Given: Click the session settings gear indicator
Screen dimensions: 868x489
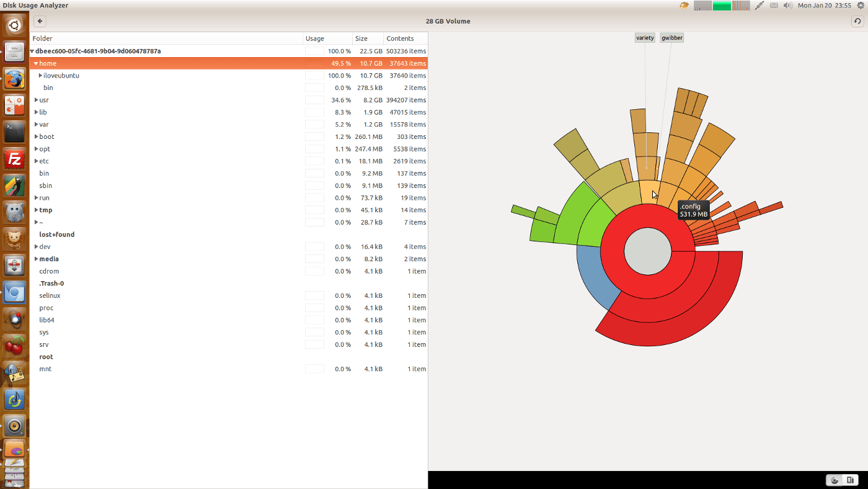Looking at the screenshot, I should point(861,6).
